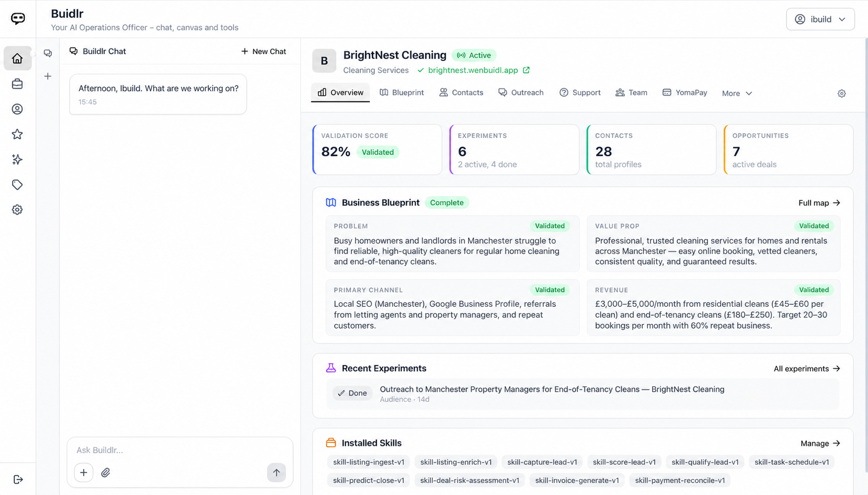Image resolution: width=868 pixels, height=495 pixels.
Task: Click the Buidlr chat logo icon
Action: tap(18, 19)
